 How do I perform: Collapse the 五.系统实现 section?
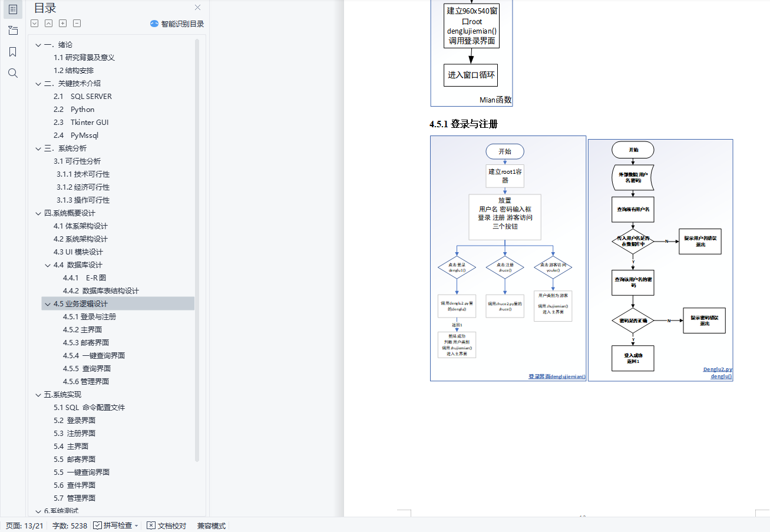[38, 395]
